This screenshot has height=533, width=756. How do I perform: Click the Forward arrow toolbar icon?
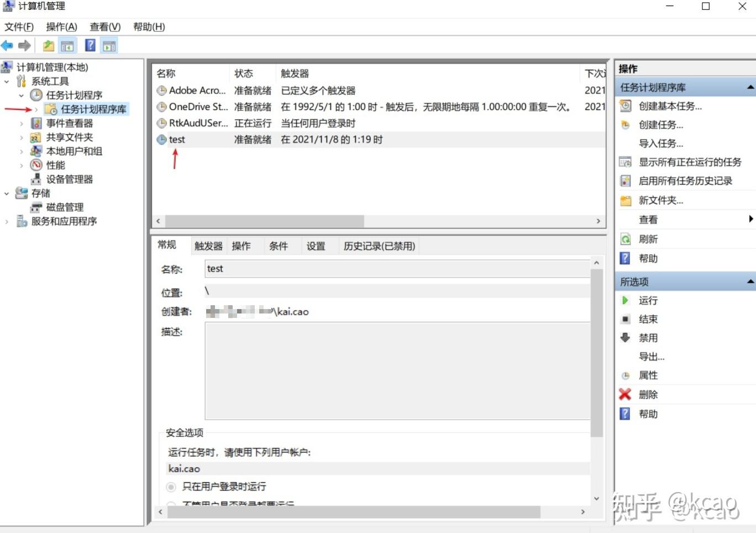coord(24,45)
